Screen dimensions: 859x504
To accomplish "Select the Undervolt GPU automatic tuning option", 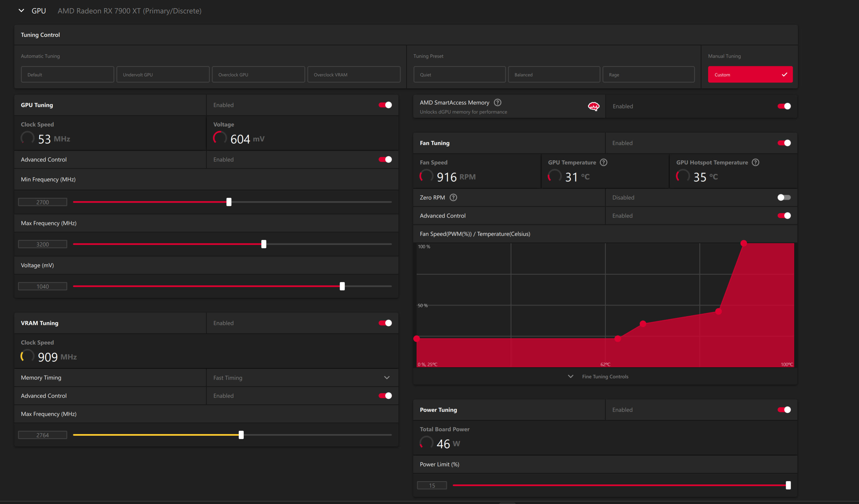I will pyautogui.click(x=163, y=75).
